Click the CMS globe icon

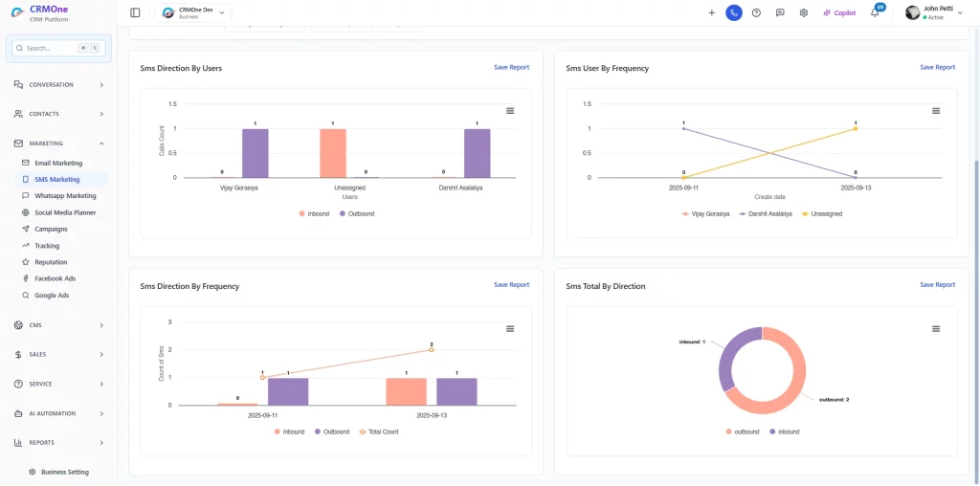[18, 325]
